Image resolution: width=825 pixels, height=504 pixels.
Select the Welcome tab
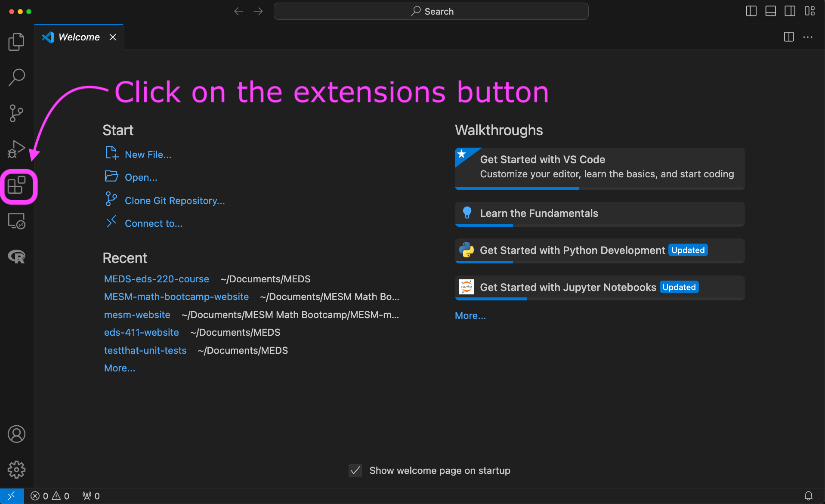[79, 37]
